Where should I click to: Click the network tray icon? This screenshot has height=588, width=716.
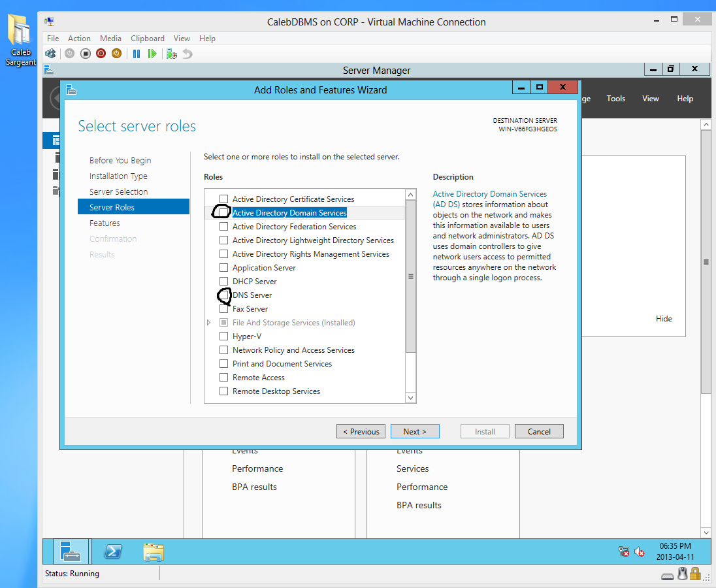623,551
